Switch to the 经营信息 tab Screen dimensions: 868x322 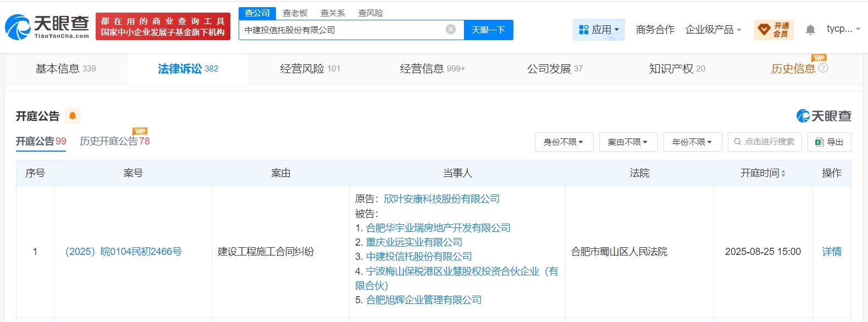click(433, 69)
